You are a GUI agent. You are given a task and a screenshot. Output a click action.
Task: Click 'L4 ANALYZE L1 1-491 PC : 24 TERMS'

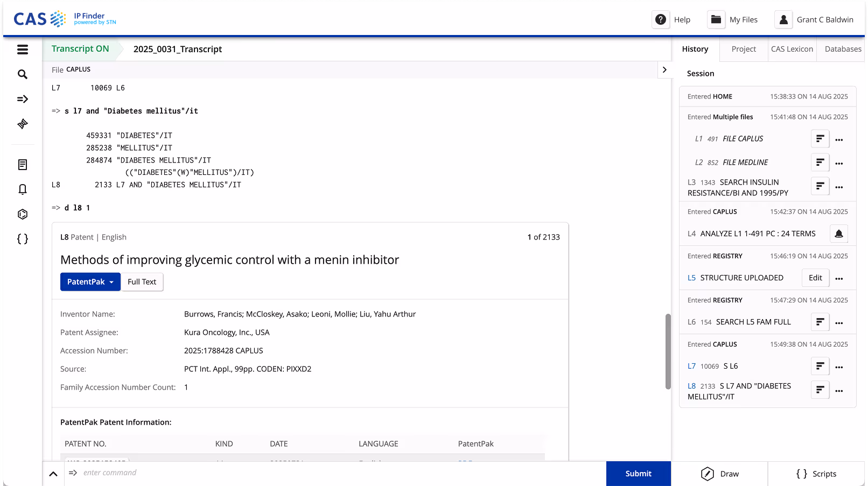point(752,234)
